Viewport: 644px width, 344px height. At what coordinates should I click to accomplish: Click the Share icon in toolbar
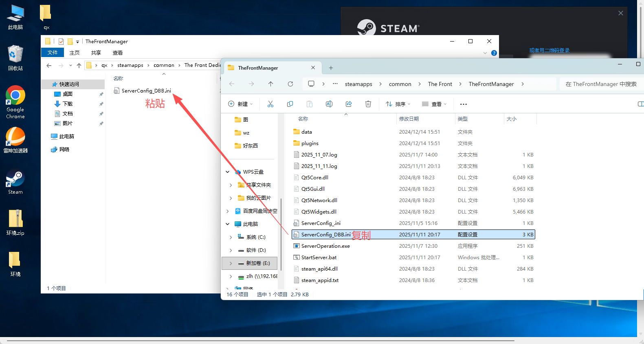click(x=349, y=104)
